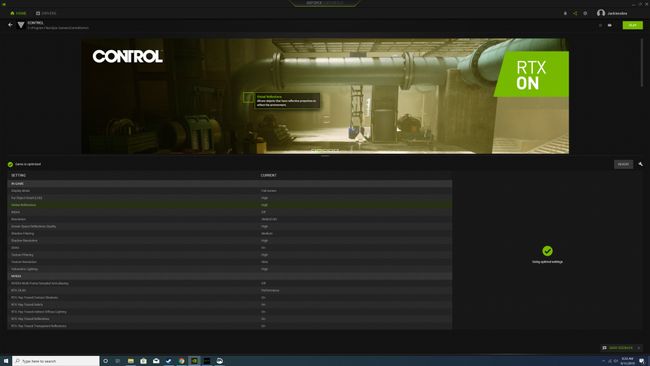Select the RTX Ray Traced Reflections row
This screenshot has width=650, height=366.
[x=230, y=319]
